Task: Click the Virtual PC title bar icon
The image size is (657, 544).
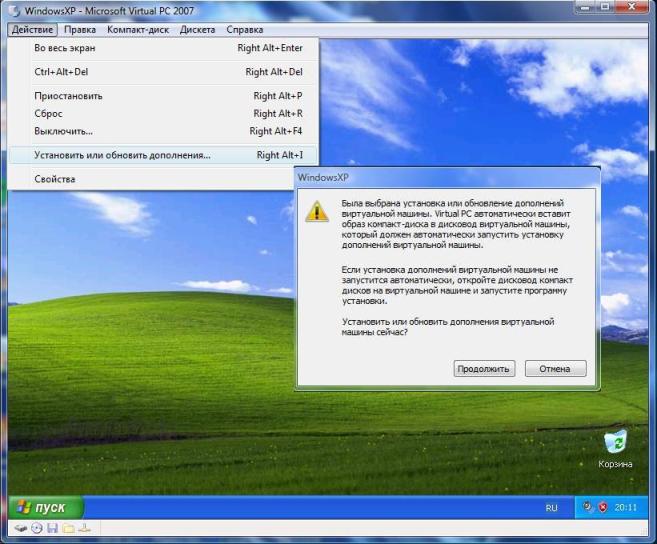Action: click(15, 11)
